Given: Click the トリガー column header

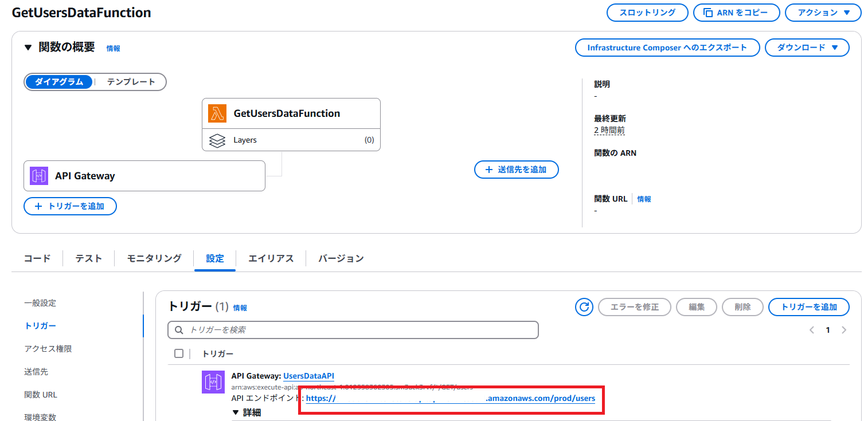Looking at the screenshot, I should click(218, 353).
